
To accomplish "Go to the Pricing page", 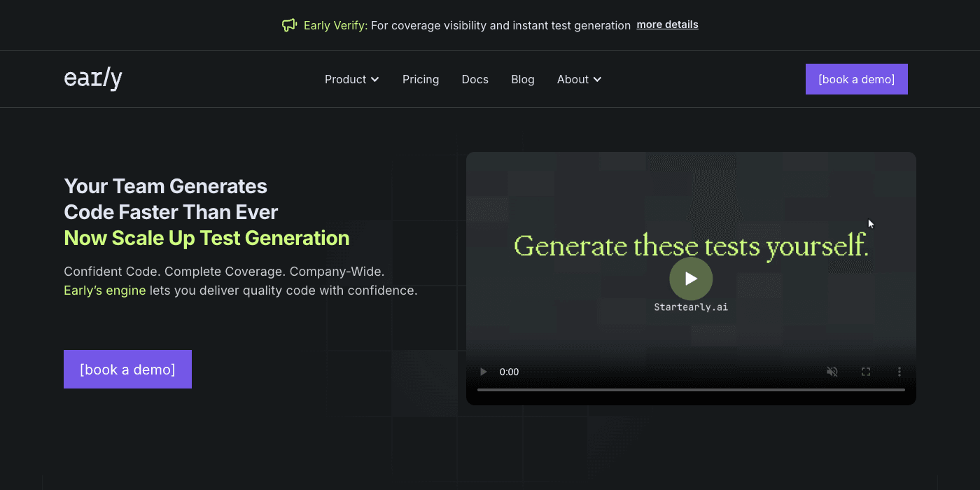I will pos(421,80).
